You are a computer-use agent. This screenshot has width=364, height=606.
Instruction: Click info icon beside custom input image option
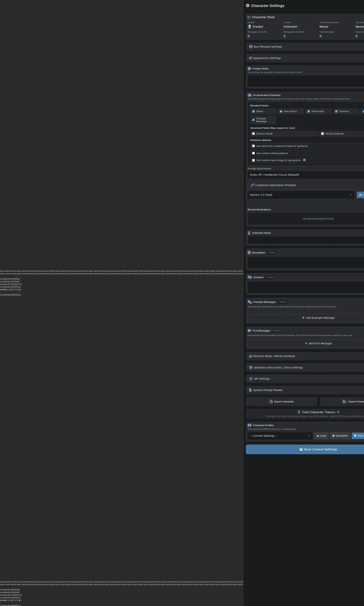304,160
